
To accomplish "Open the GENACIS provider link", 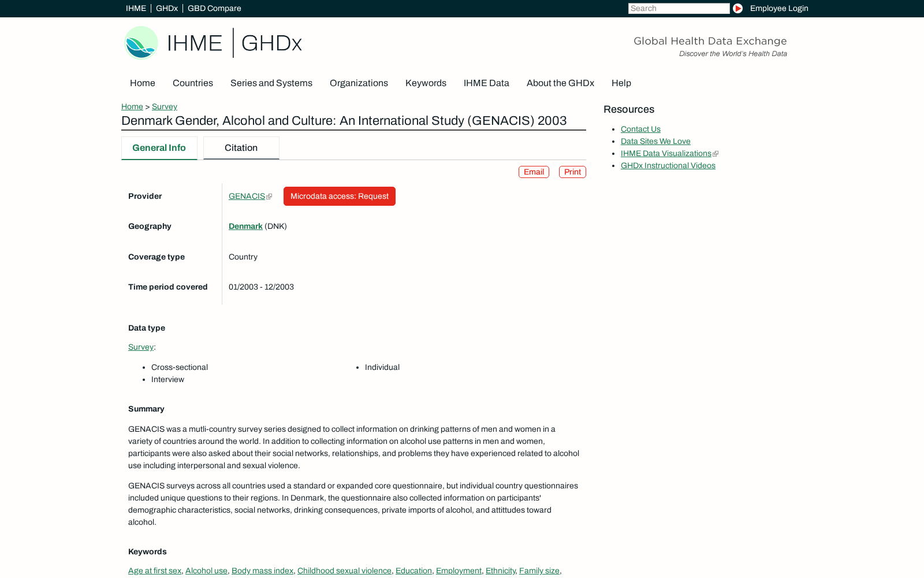I will (x=247, y=196).
